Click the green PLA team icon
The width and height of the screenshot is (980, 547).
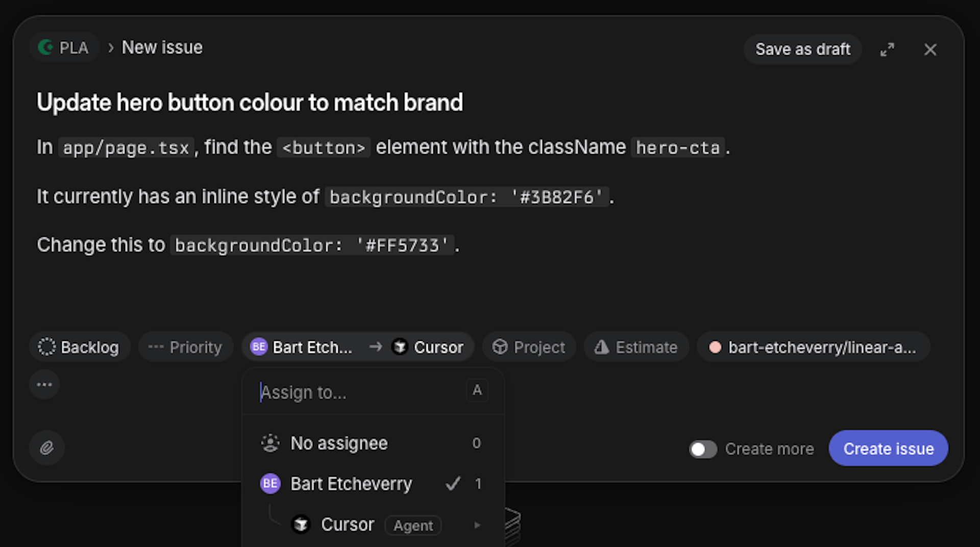pyautogui.click(x=46, y=47)
